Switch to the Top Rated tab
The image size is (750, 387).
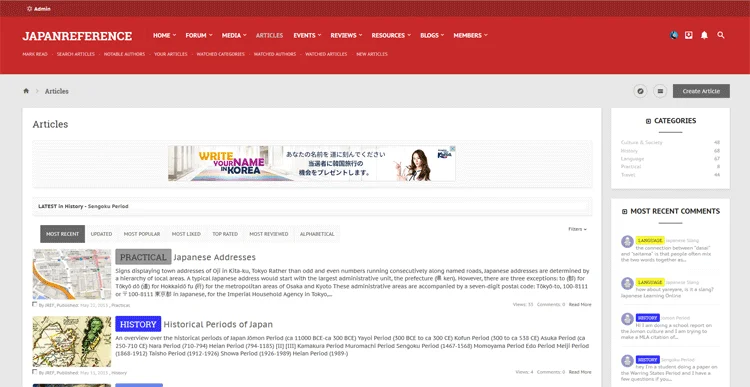point(225,234)
